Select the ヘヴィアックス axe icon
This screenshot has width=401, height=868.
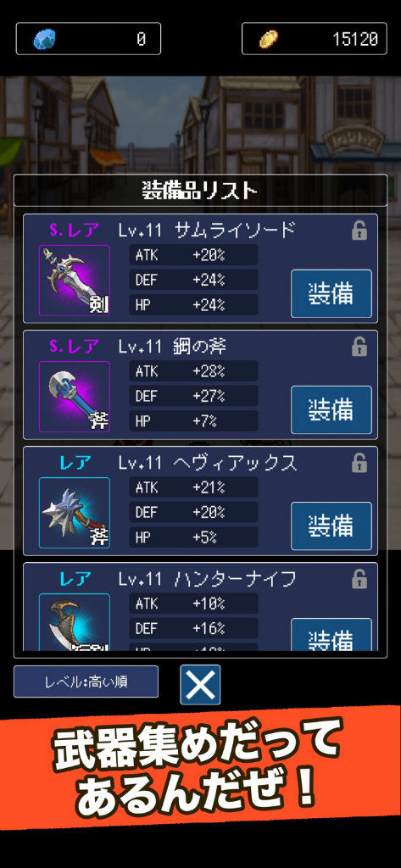[75, 513]
